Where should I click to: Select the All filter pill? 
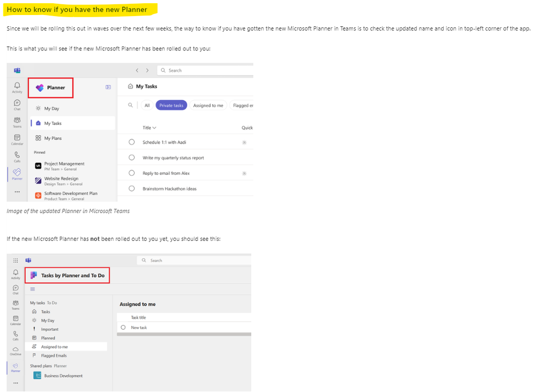point(147,105)
